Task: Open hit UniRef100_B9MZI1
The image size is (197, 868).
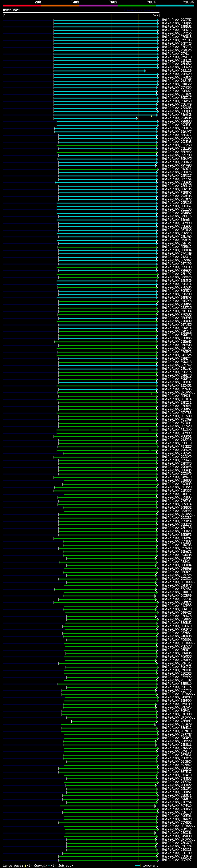Action: (x=176, y=403)
